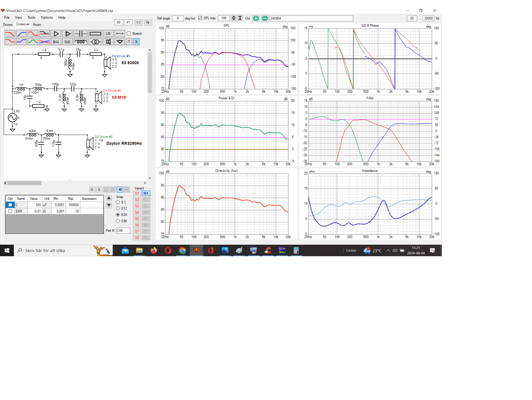The width and height of the screenshot is (532, 400).
Task: Click the O mode button
Action: click(x=92, y=190)
